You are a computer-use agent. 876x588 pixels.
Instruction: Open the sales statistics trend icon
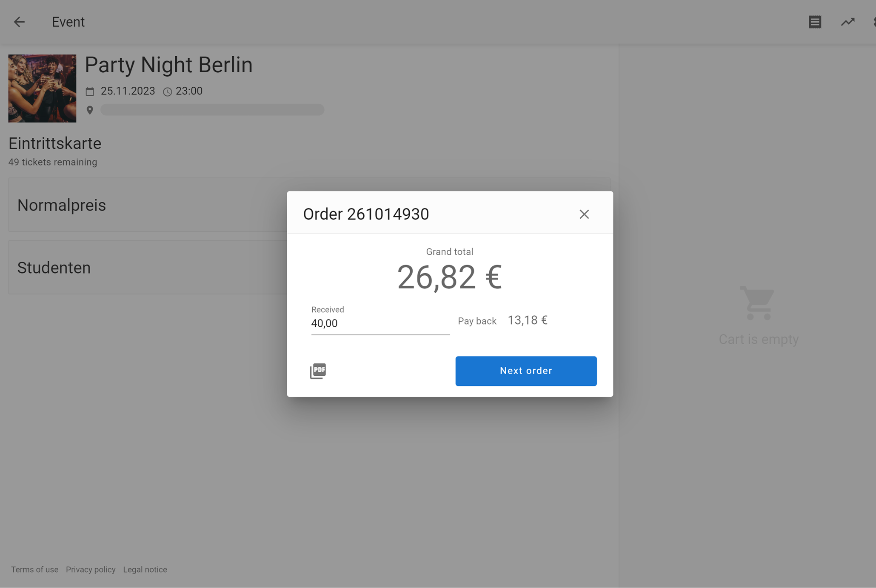click(x=847, y=22)
